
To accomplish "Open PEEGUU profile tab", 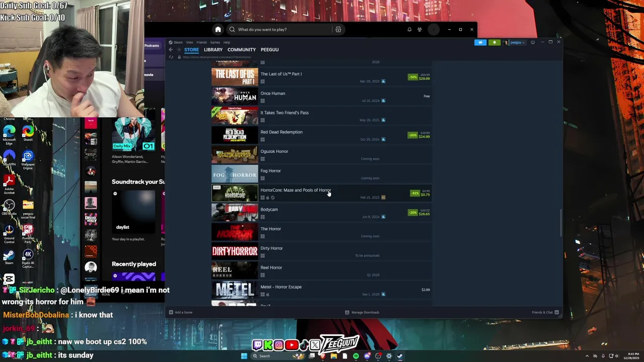I will pos(270,50).
